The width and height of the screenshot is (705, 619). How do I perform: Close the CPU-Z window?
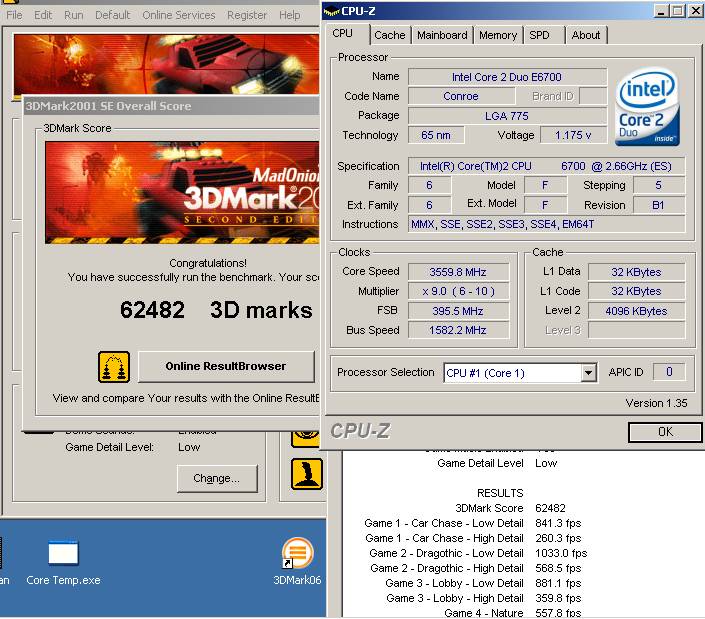click(695, 11)
